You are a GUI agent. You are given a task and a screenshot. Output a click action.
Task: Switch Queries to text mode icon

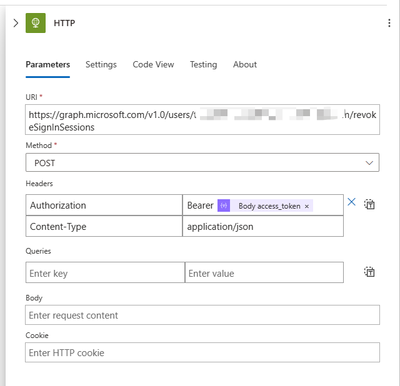point(369,272)
